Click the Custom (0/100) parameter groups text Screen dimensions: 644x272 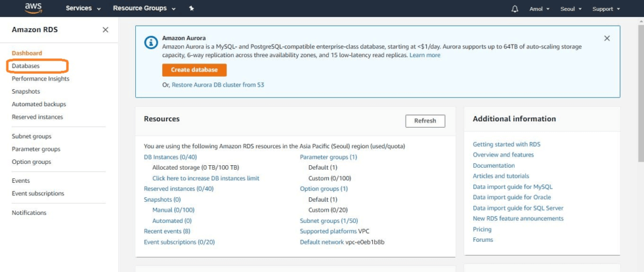330,178
